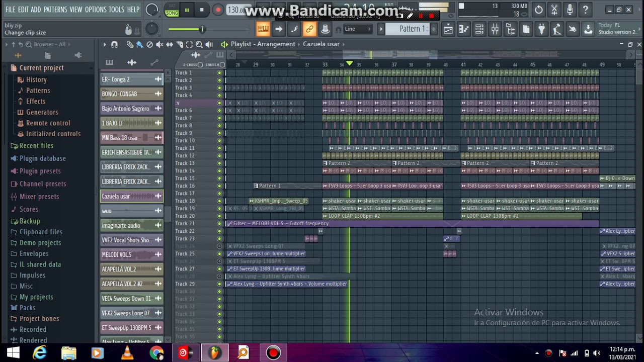This screenshot has height=362, width=644.
Task: Select the playlist draw pencil tool
Action: (130, 44)
